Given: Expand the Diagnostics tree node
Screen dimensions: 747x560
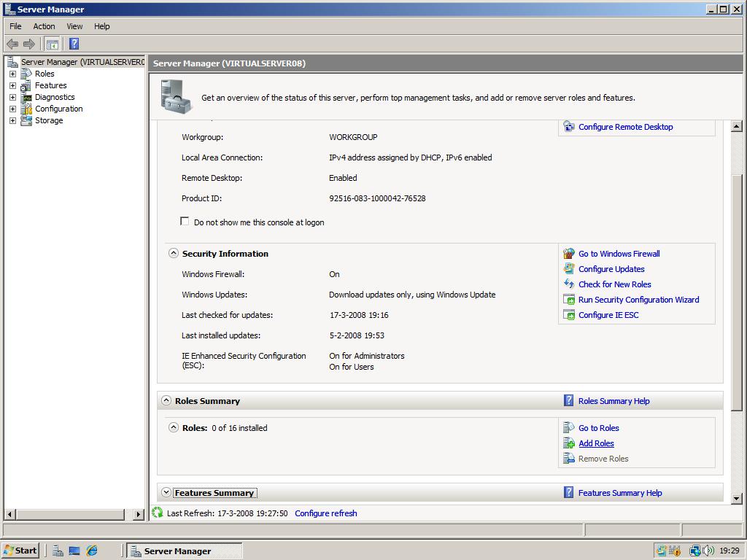Looking at the screenshot, I should 13,97.
